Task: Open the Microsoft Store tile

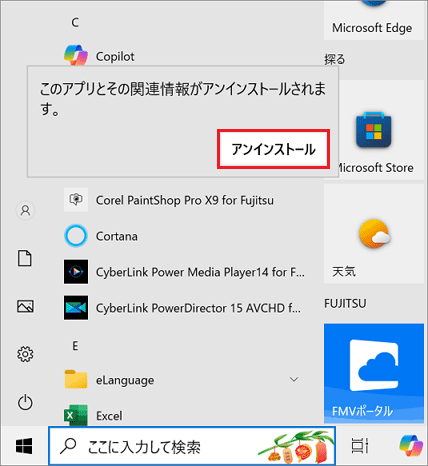Action: click(x=374, y=130)
